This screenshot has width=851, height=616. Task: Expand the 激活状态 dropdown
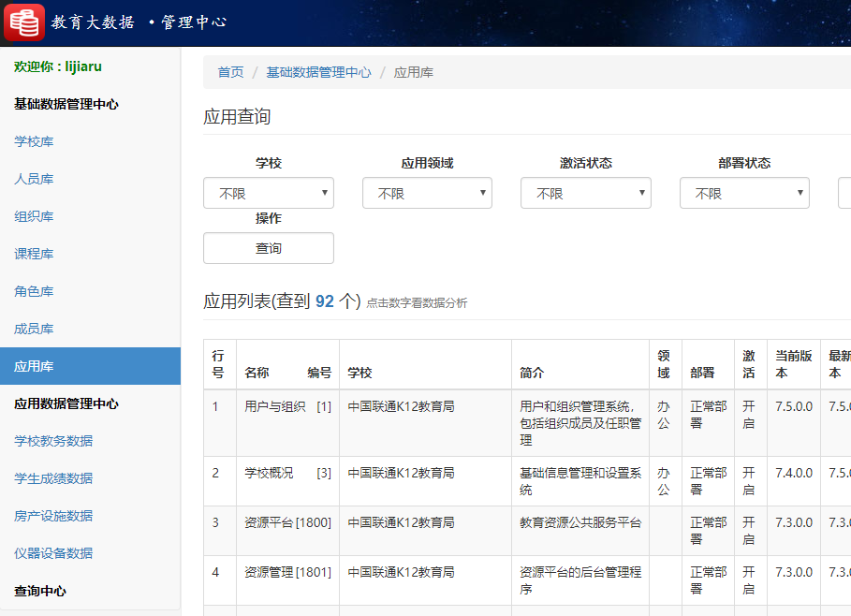585,193
